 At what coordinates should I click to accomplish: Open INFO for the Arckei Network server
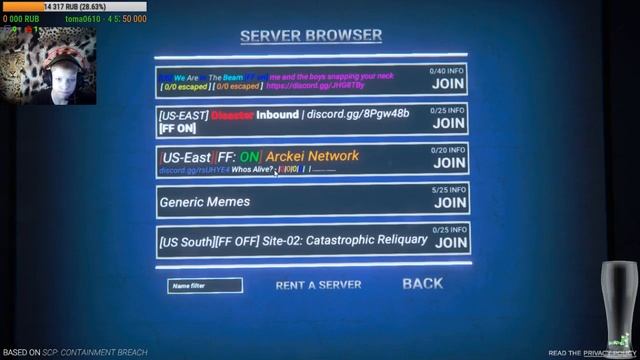pos(457,150)
